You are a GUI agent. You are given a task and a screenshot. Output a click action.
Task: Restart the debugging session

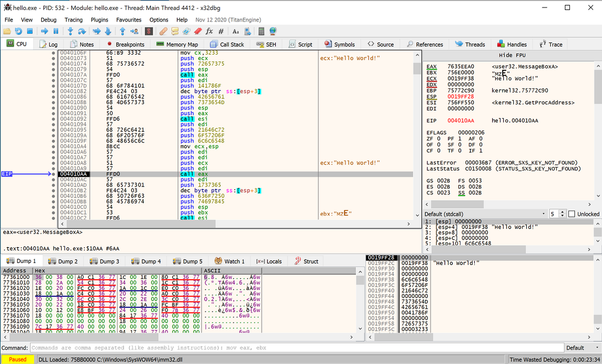point(19,31)
